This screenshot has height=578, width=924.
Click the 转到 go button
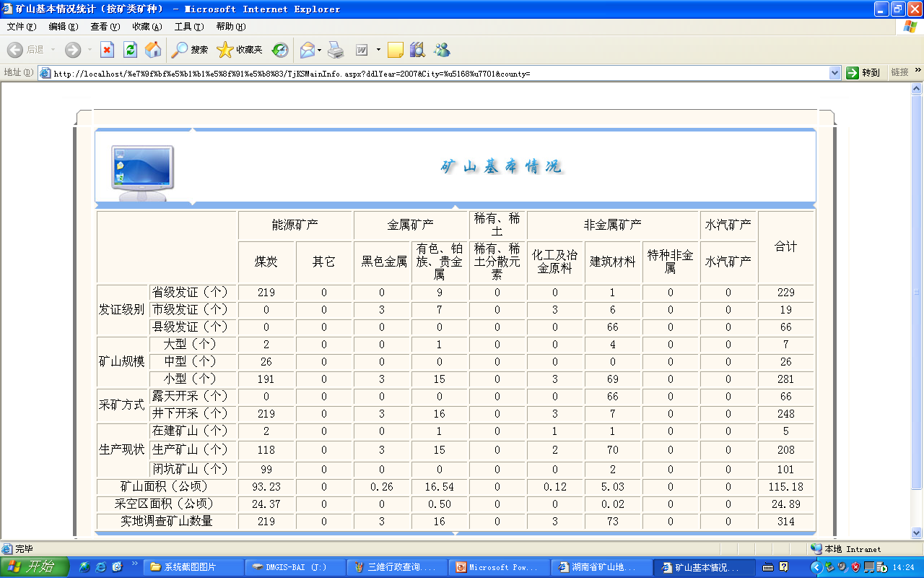pos(863,73)
